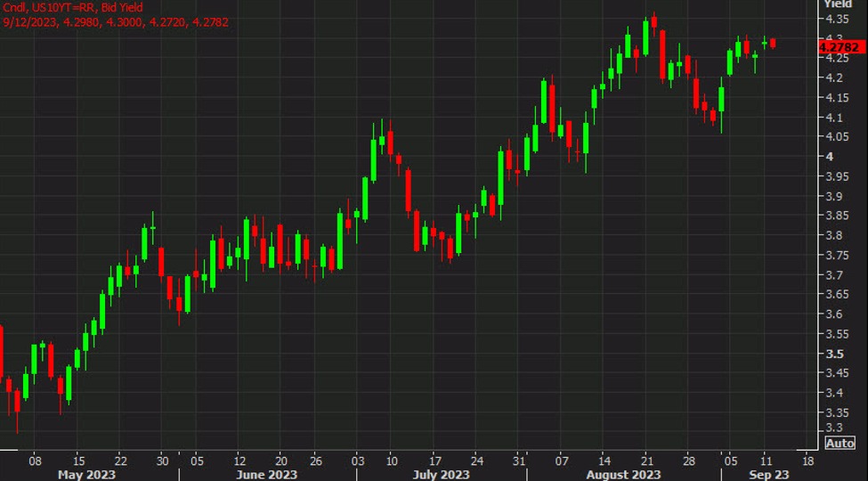
Task: Click the last red candle near 4.28
Action: (x=773, y=43)
